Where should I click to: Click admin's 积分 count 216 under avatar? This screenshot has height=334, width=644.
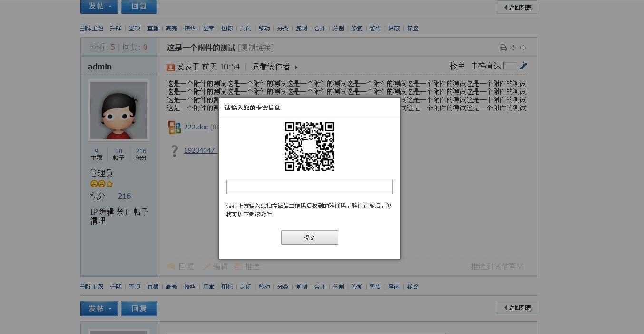(x=141, y=151)
